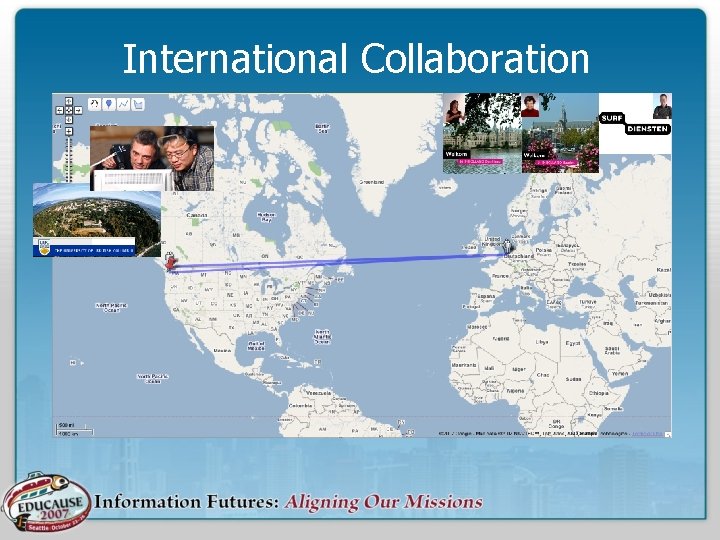
Task: Choose the add placemark pin tool
Action: coord(109,104)
